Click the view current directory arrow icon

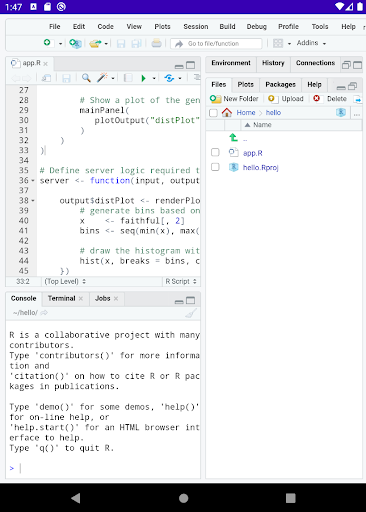[44, 313]
